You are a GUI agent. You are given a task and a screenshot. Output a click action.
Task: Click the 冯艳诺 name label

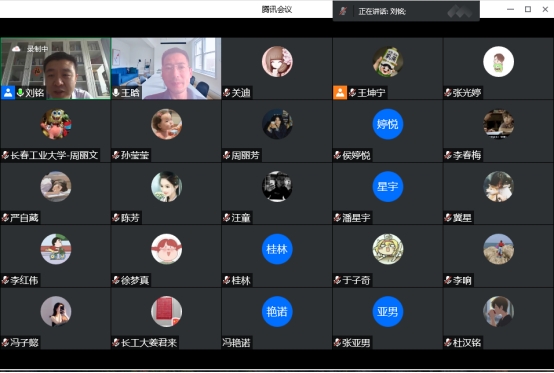pos(236,343)
